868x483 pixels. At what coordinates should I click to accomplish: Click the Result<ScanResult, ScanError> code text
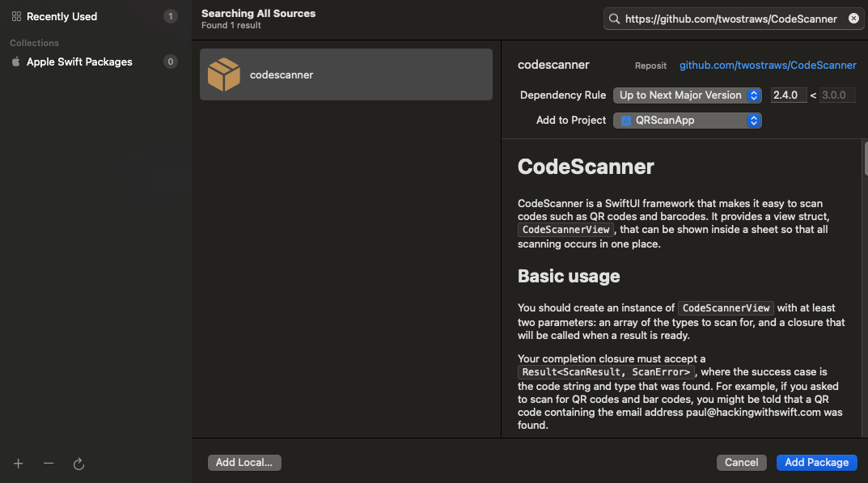click(606, 372)
